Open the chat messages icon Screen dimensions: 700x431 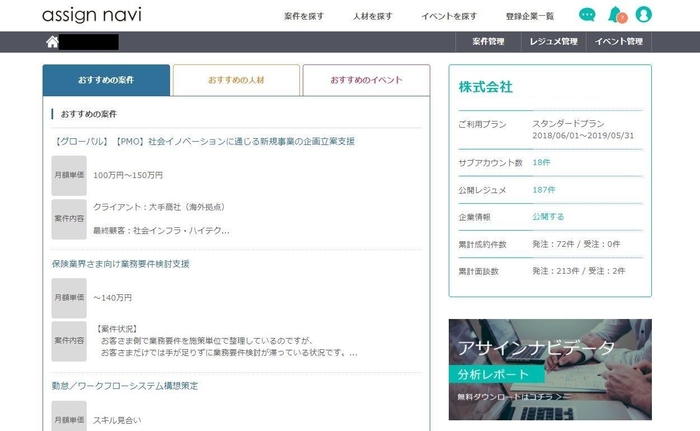tap(587, 15)
